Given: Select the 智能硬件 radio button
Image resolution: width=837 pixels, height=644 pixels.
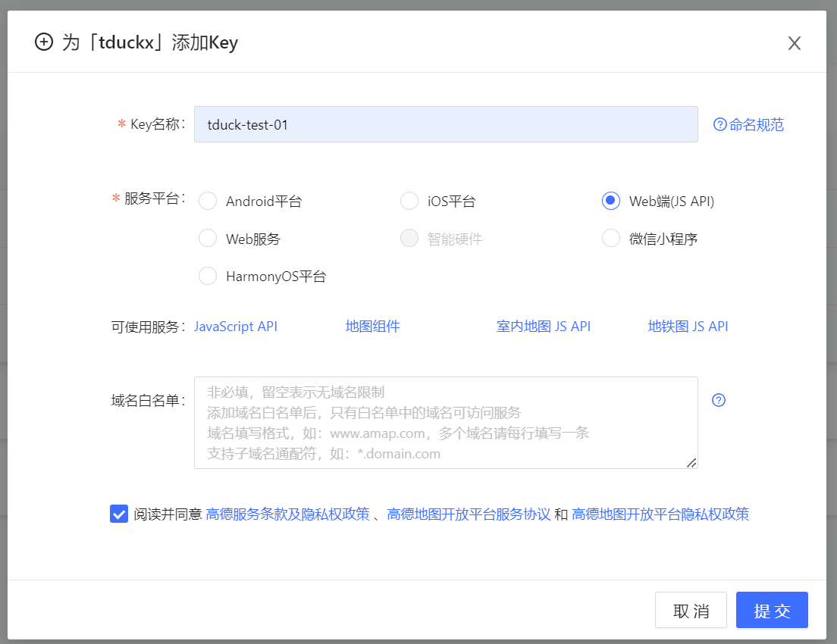Looking at the screenshot, I should [x=409, y=239].
